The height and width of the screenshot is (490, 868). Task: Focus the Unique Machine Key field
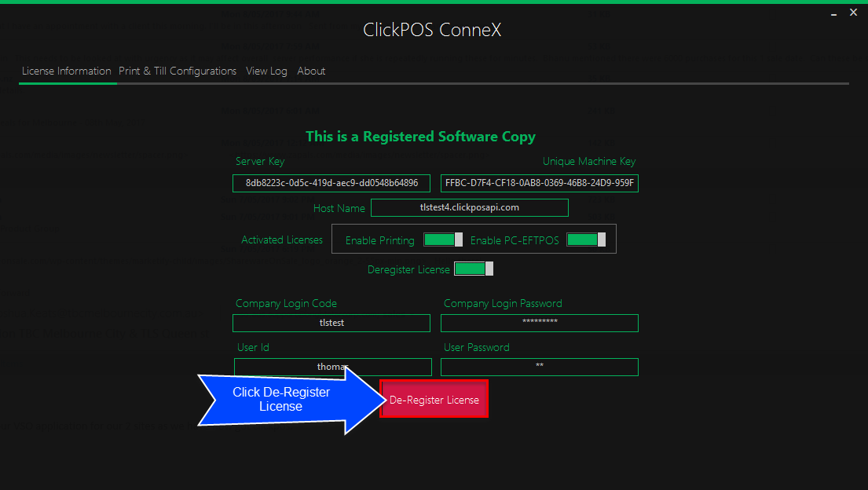(x=540, y=183)
